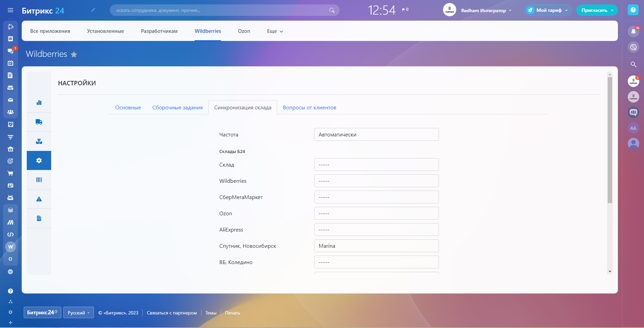644x328 pixels.
Task: Open the Вопросы от клиентов tab
Action: [x=309, y=107]
